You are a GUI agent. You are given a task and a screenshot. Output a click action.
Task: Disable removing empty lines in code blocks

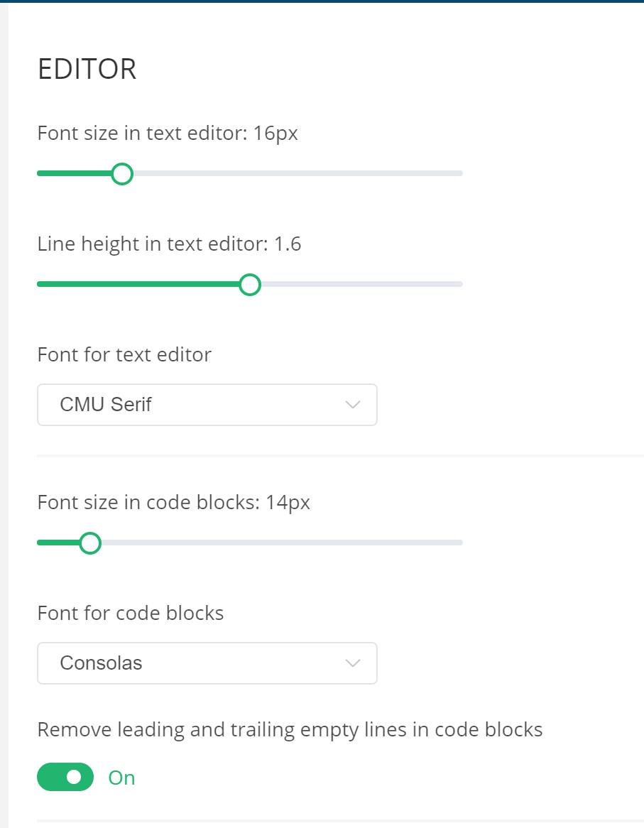coord(65,777)
